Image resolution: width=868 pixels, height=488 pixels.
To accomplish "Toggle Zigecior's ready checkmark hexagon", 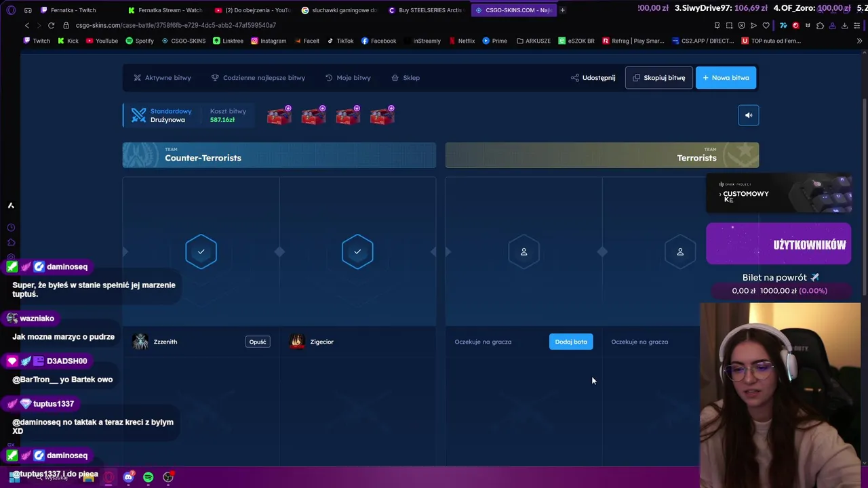I will tap(357, 251).
